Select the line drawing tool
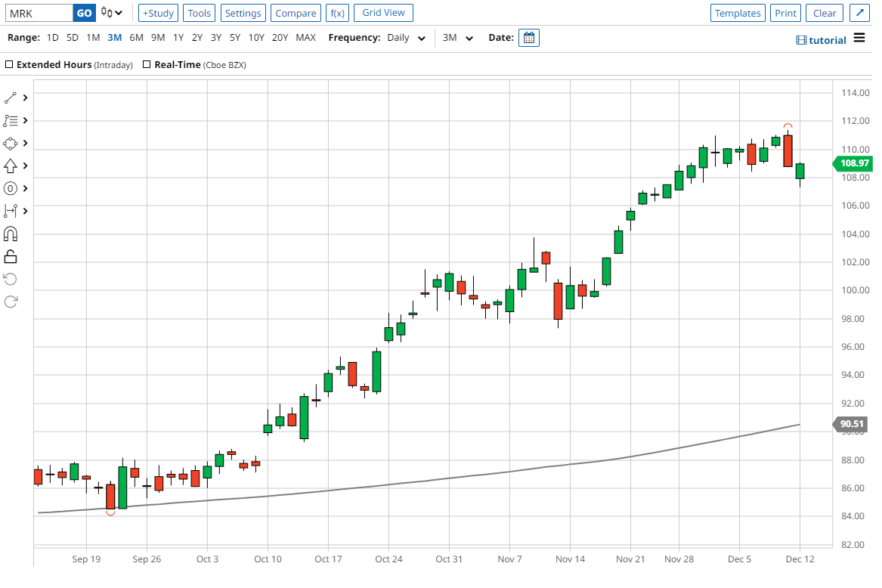 click(11, 97)
